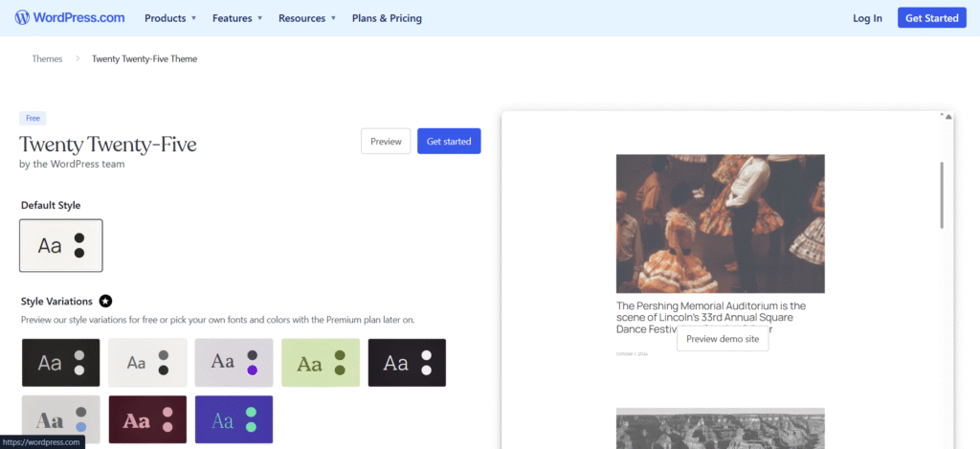Click the Log In link
This screenshot has height=449, width=980.
click(867, 18)
